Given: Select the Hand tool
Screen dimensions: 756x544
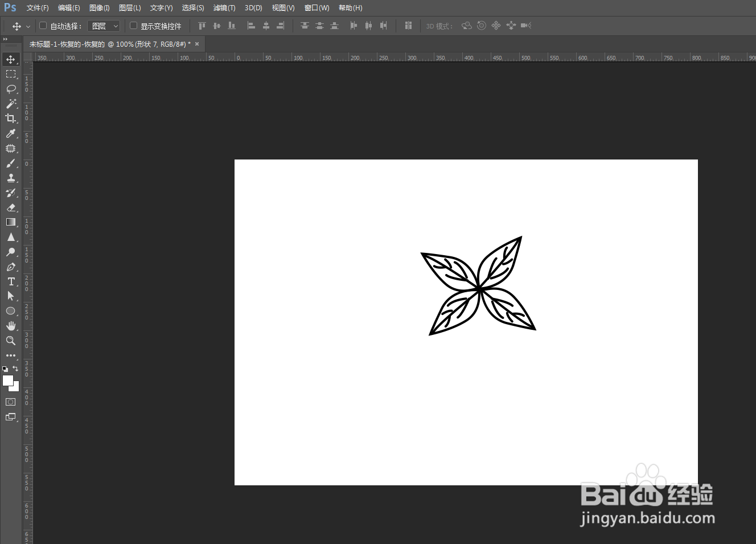Looking at the screenshot, I should [x=11, y=326].
